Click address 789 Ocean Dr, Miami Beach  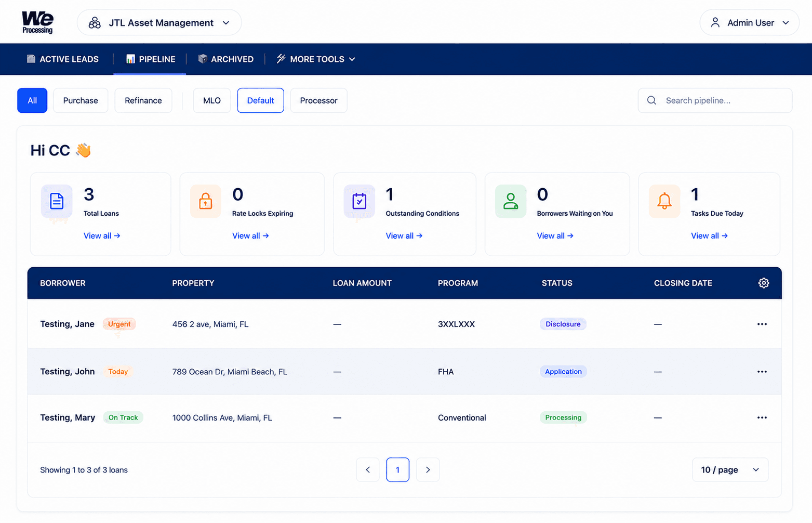point(230,372)
